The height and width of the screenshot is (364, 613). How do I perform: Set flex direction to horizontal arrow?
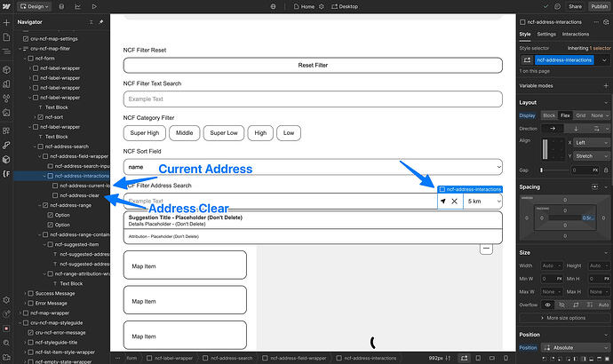pyautogui.click(x=553, y=129)
